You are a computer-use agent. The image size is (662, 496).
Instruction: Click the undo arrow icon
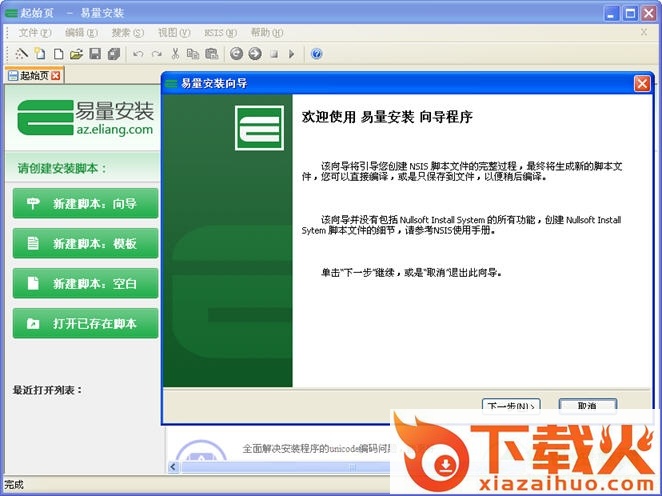tap(138, 54)
